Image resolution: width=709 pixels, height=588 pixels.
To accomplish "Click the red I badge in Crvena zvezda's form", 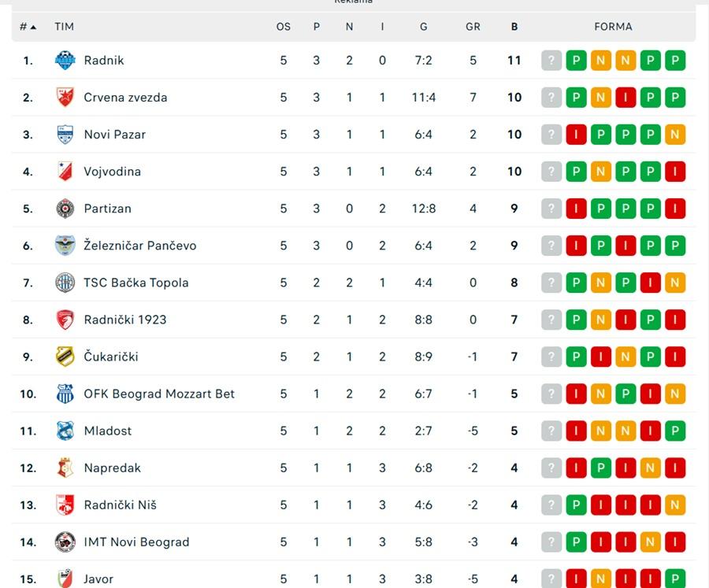I will click(625, 98).
